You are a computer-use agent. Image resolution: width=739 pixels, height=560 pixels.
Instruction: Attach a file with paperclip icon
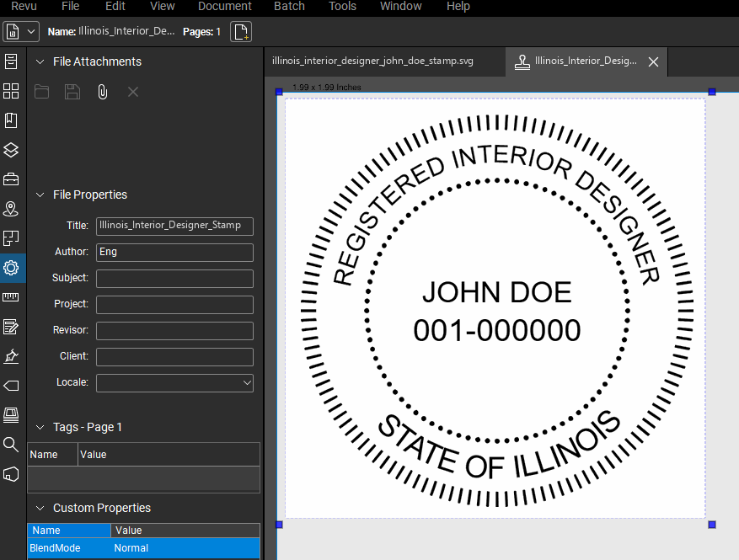pyautogui.click(x=102, y=92)
